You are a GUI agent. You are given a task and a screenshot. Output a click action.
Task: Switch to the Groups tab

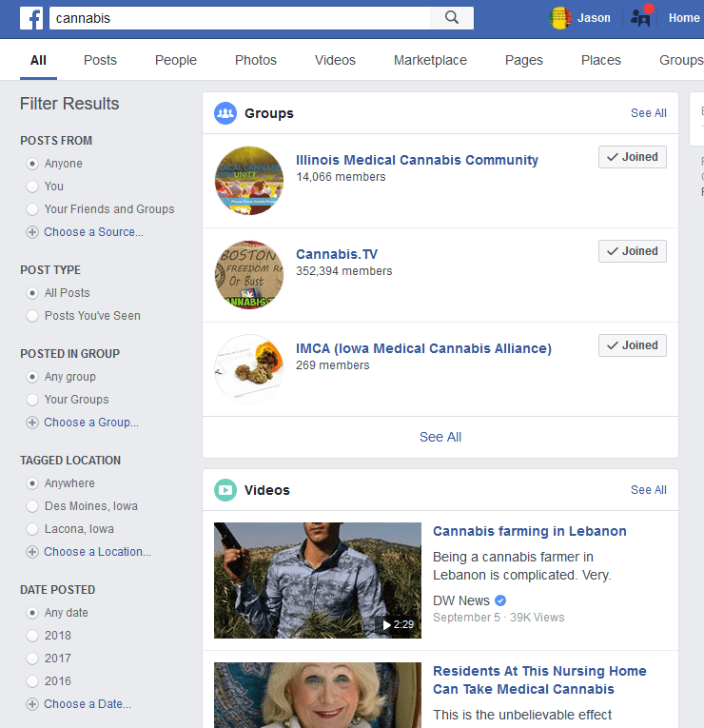(681, 60)
